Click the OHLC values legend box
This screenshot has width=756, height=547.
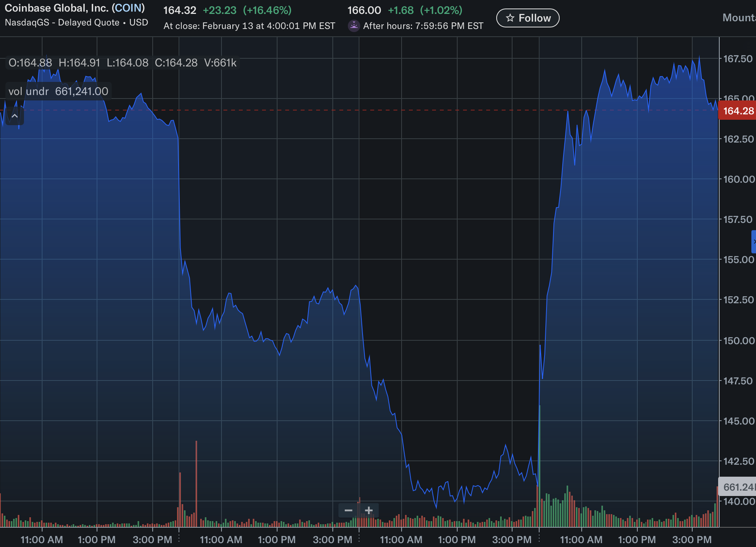coord(122,63)
